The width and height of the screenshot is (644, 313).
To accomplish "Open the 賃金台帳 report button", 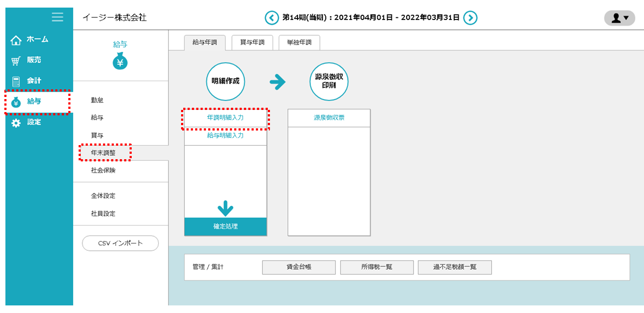I will pyautogui.click(x=299, y=267).
